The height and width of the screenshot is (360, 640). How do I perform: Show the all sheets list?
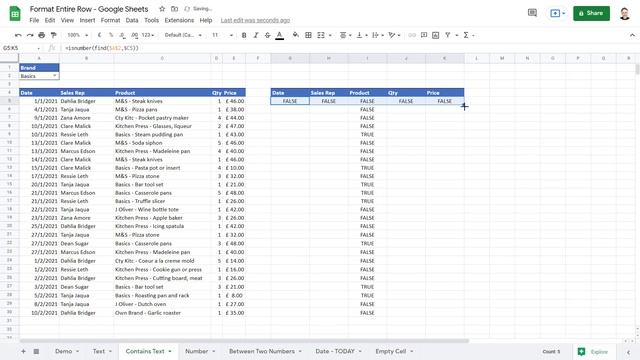tap(36, 351)
